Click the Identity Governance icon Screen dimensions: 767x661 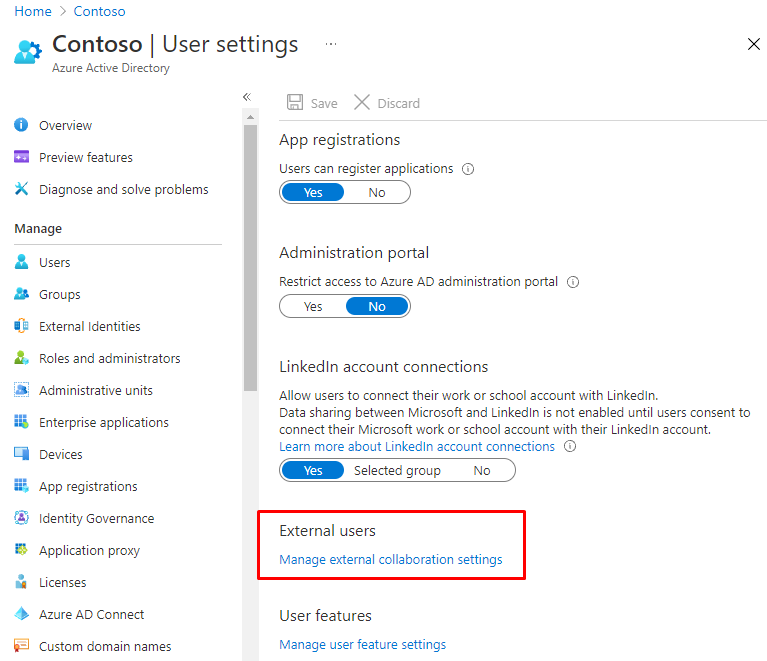point(21,518)
